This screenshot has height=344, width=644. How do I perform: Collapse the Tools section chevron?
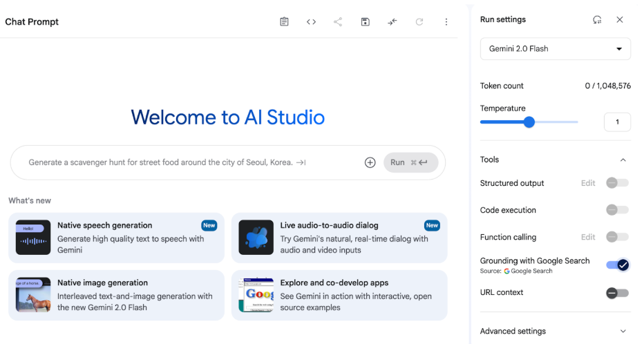click(x=623, y=160)
